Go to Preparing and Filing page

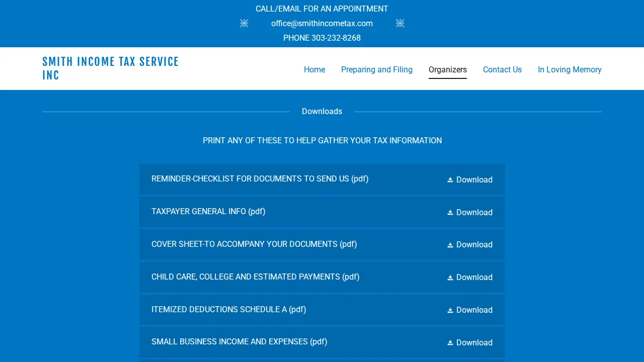[x=377, y=70]
